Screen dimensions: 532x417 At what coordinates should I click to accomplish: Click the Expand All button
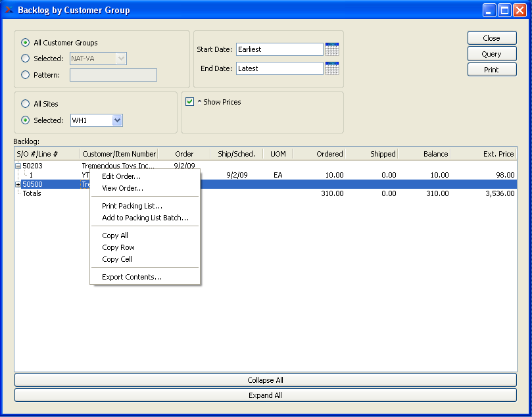pyautogui.click(x=265, y=395)
